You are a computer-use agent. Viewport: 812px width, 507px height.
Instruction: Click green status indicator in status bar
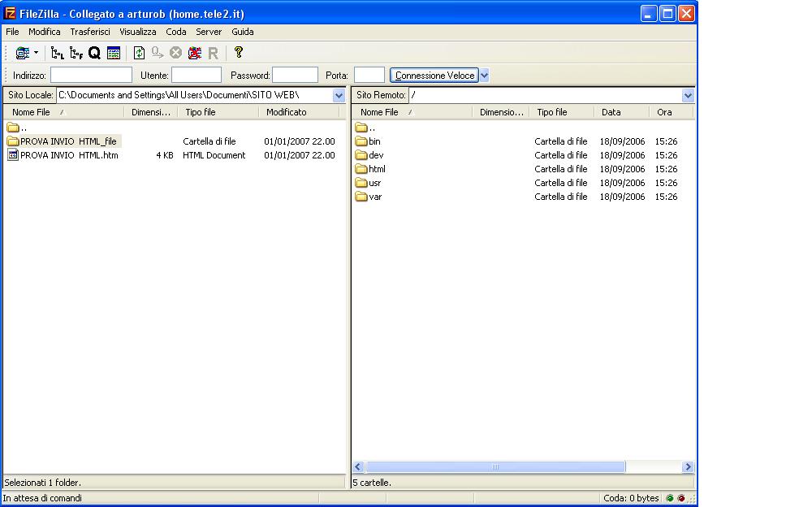[x=670, y=498]
